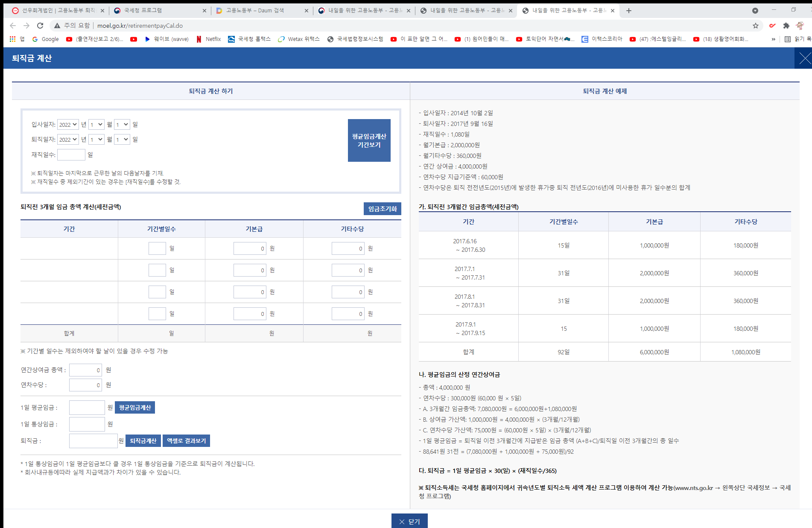Click the 평균임금계산 기간보기 button

click(x=369, y=140)
